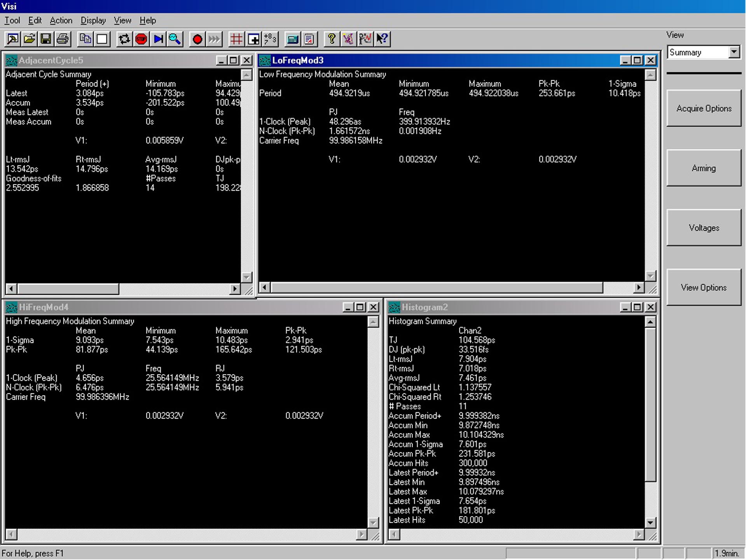Open the Display menu
746x560 pixels.
click(93, 21)
